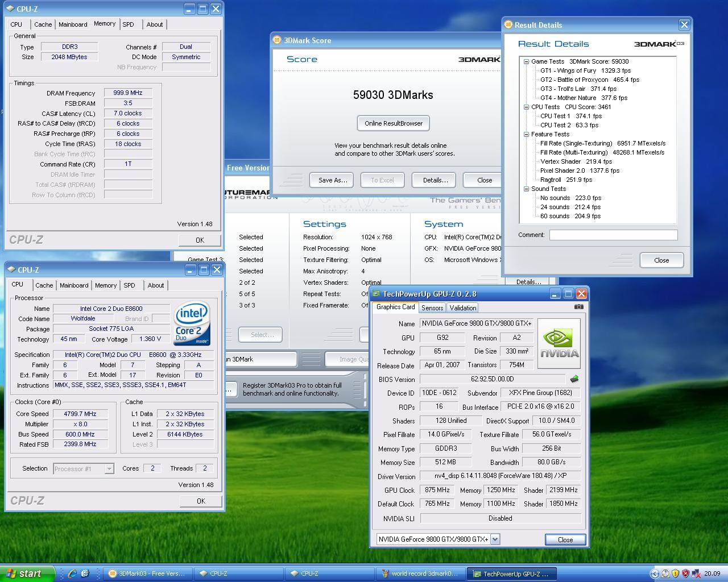Select the Graphics Card tab in GPU-Z
The width and height of the screenshot is (728, 582).
coord(396,307)
